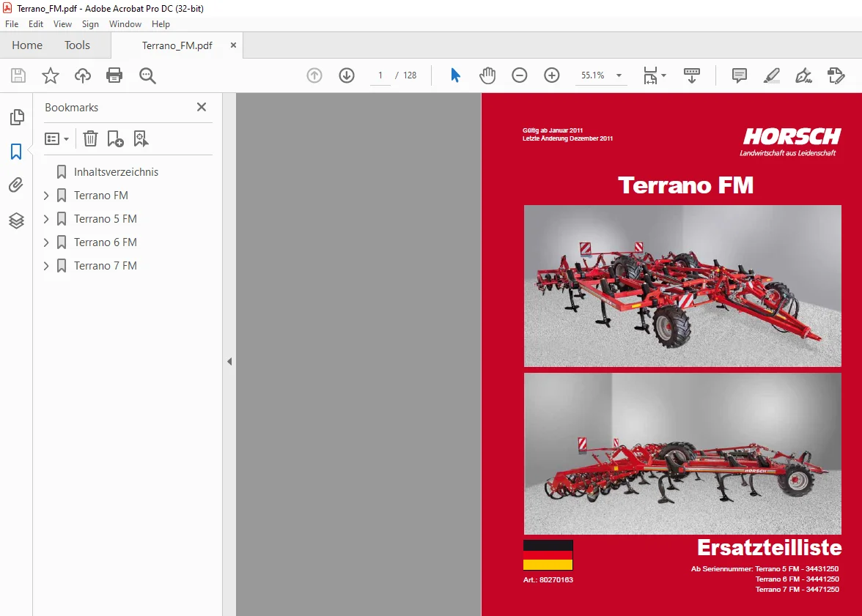Go to next page arrow

346,75
